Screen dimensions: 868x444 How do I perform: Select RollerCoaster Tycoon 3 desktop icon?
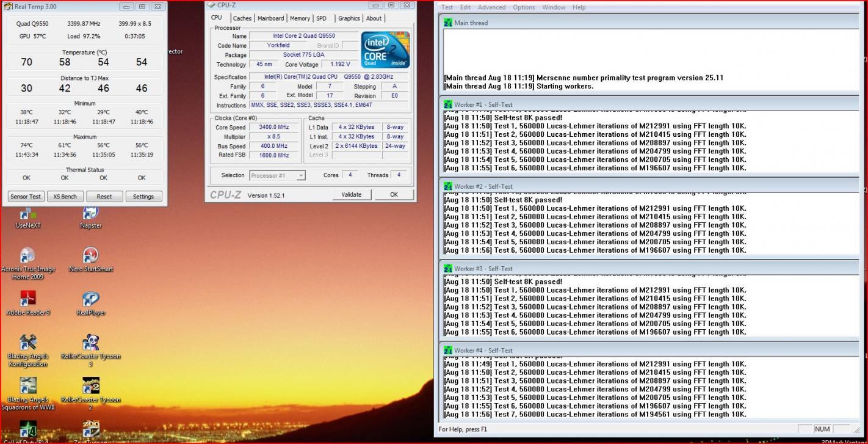(x=91, y=351)
